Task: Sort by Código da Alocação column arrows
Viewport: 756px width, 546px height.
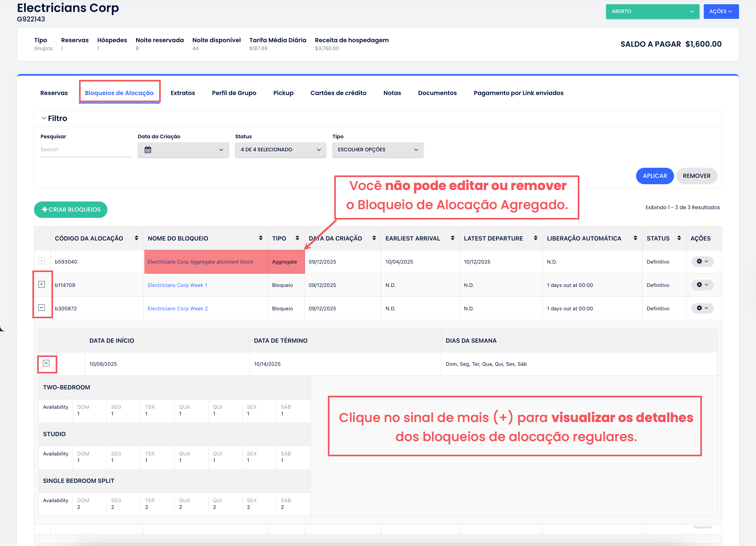Action: [x=136, y=238]
